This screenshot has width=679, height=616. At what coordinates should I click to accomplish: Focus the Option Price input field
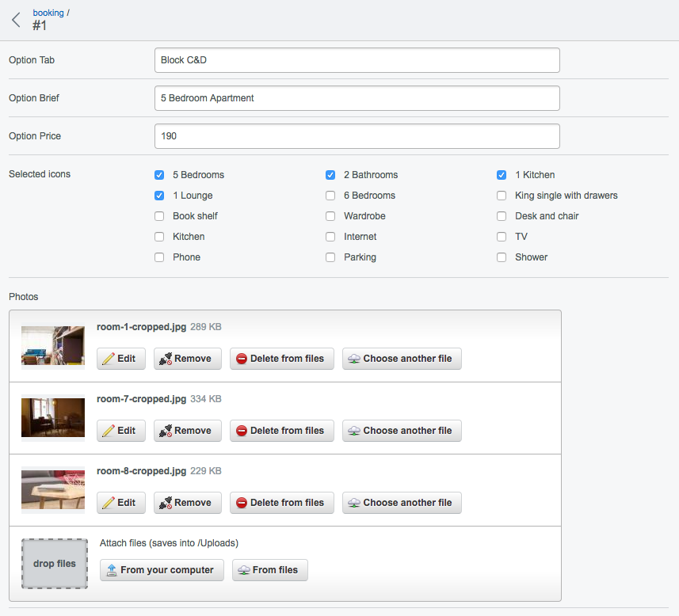click(x=357, y=136)
